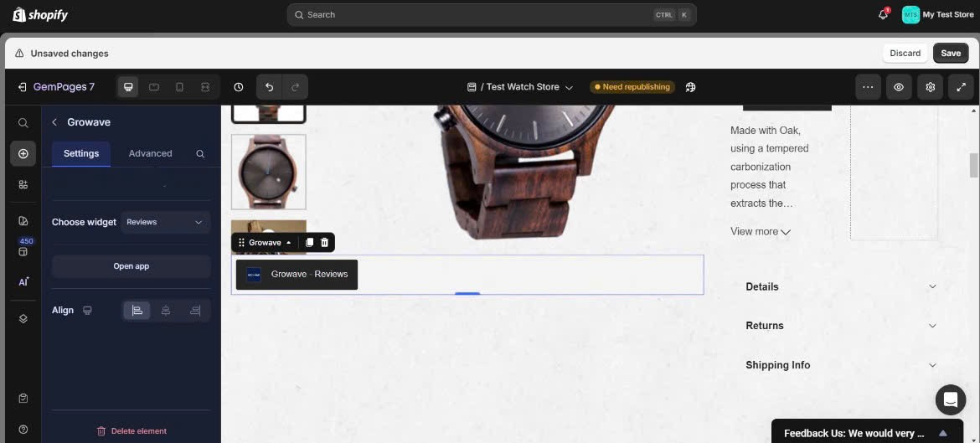The height and width of the screenshot is (443, 980).
Task: Open Choose widget Reviews dropdown
Action: point(165,222)
